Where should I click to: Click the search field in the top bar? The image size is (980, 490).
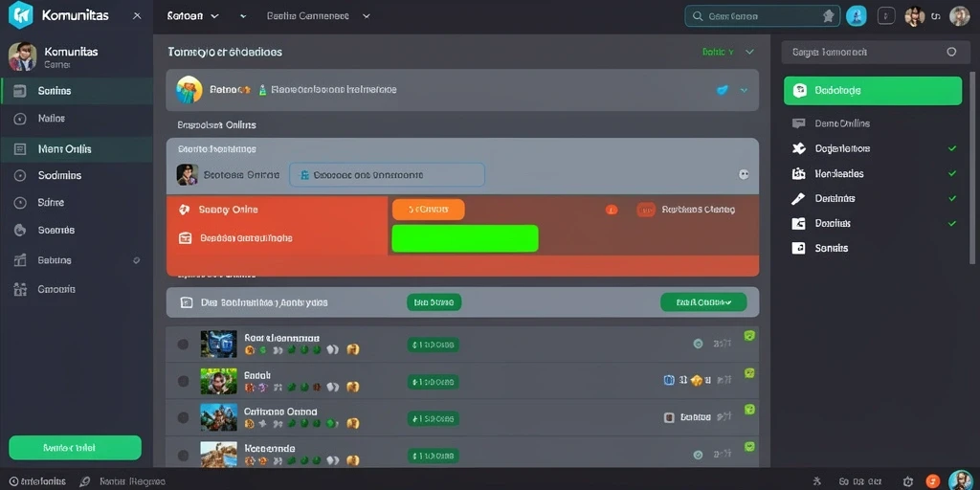[x=763, y=17]
